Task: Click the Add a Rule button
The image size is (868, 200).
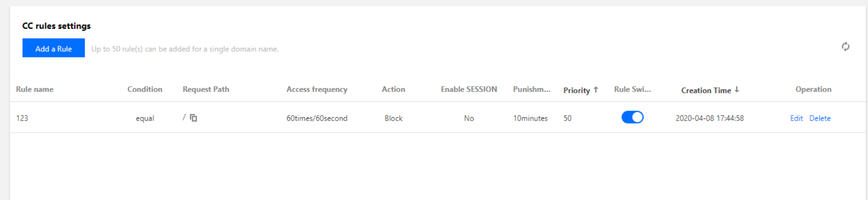Action: pos(54,48)
